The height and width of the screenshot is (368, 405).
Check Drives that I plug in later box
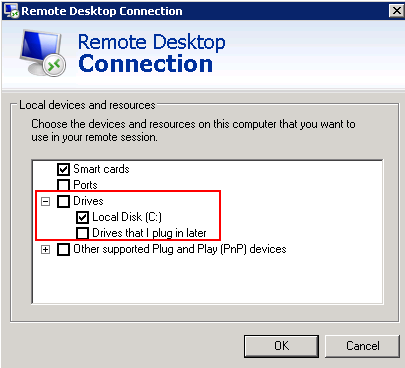82,233
